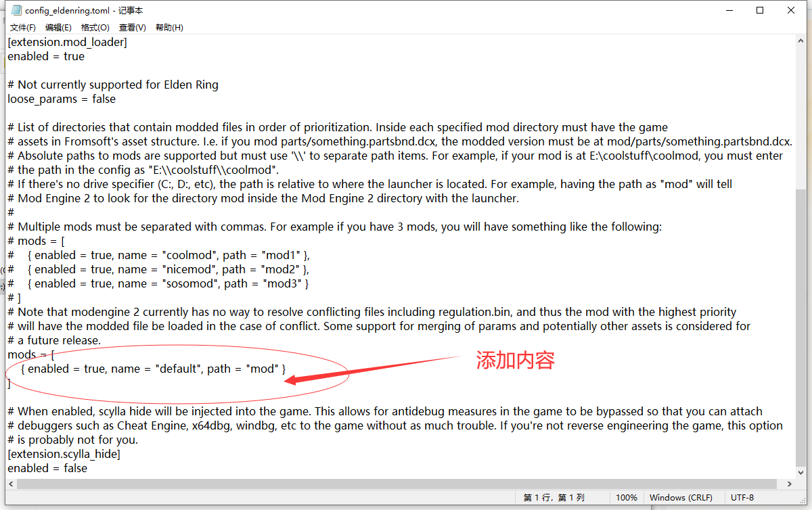812x510 pixels.
Task: Click the horizontal scrollbar left arrow
Action: point(11,485)
